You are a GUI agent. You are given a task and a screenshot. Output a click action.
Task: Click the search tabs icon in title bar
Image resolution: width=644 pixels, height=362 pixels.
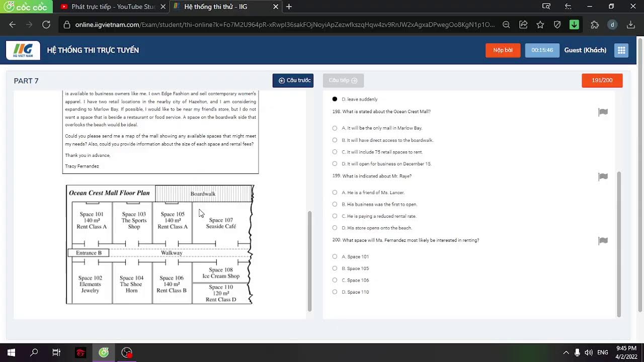(x=546, y=7)
